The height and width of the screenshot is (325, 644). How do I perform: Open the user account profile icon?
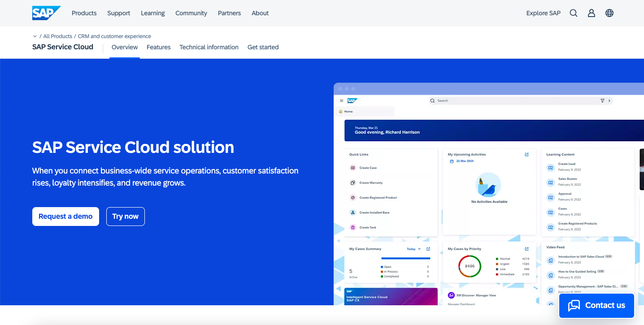[x=592, y=13]
